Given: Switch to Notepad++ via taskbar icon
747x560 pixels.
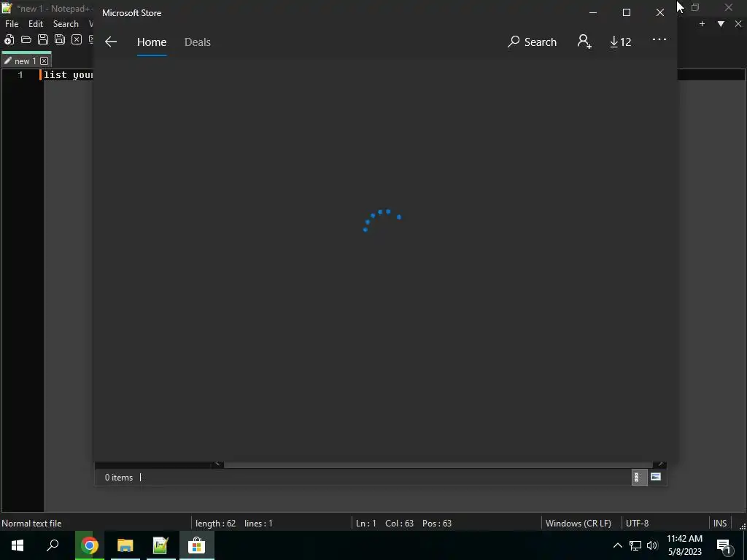Looking at the screenshot, I should [x=161, y=545].
